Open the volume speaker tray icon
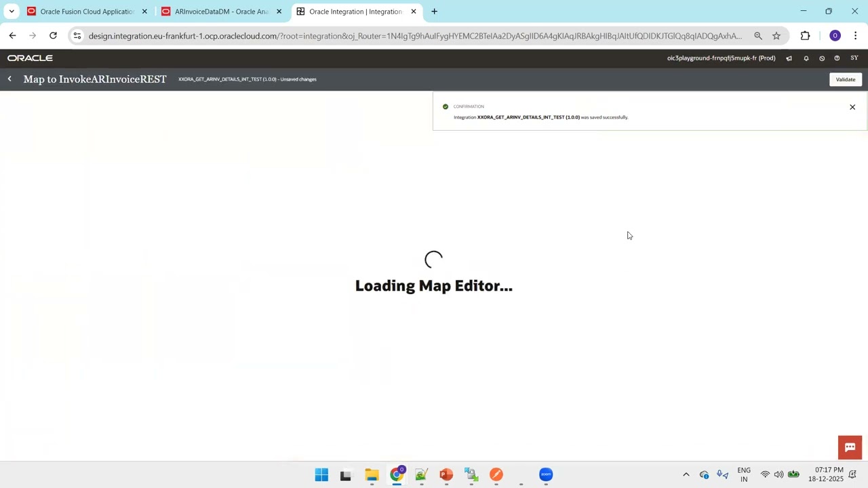The height and width of the screenshot is (488, 868). coord(778,475)
